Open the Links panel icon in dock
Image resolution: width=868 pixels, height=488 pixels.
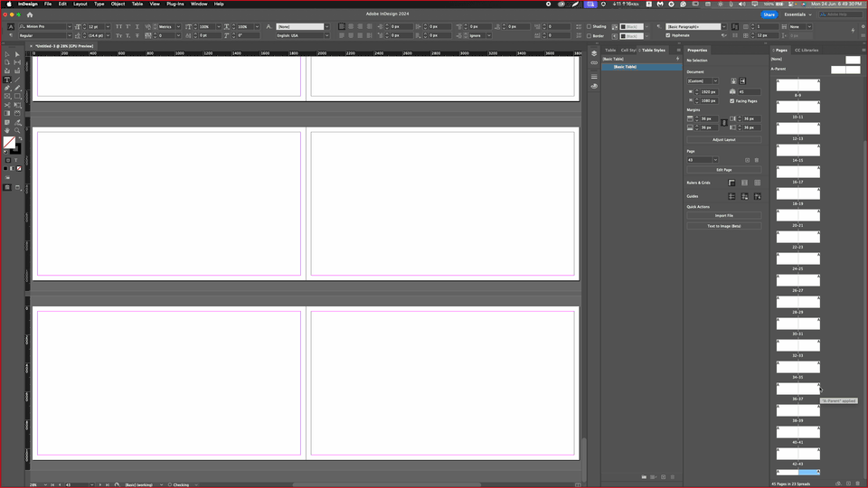click(594, 62)
